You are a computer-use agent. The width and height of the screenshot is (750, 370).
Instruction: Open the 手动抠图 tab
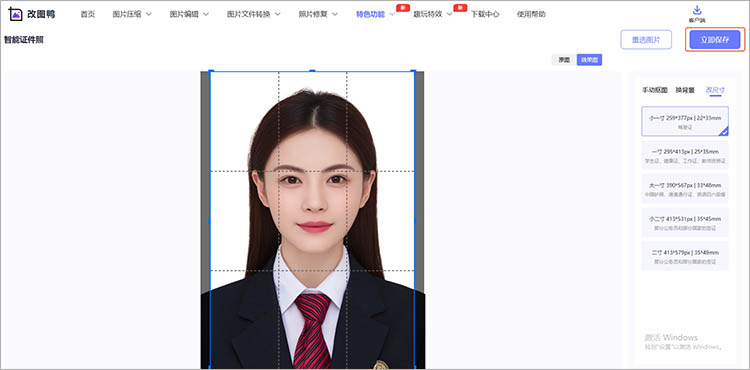point(655,90)
